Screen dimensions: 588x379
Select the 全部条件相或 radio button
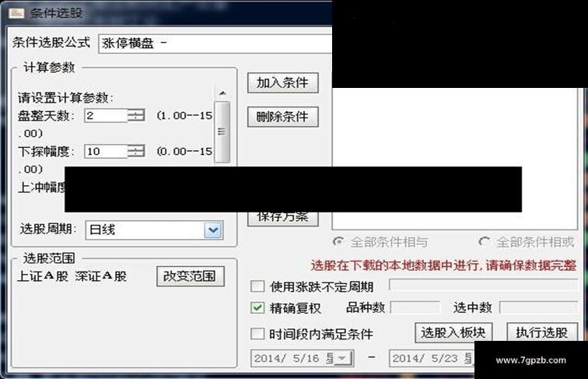[x=484, y=242]
